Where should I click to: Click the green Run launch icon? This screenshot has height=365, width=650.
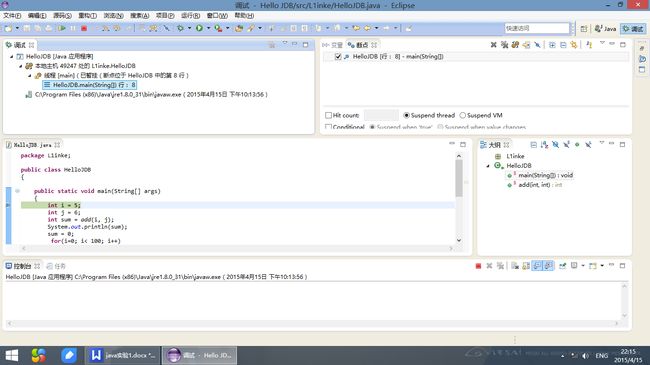(x=199, y=28)
